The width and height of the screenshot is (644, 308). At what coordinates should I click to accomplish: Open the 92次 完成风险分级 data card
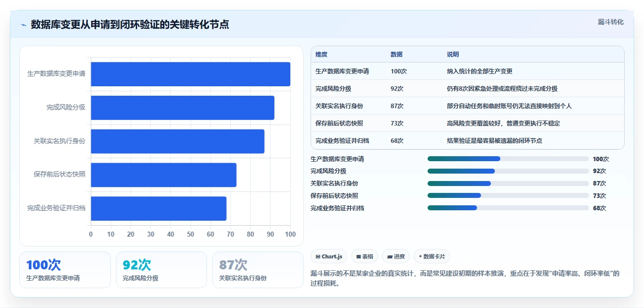point(161,270)
